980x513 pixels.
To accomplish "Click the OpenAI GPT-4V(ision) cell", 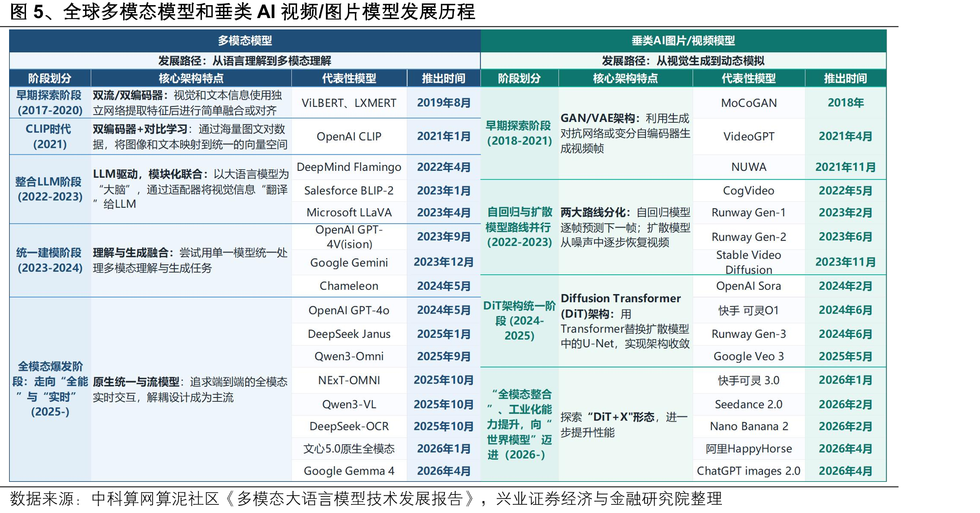I will [x=349, y=237].
